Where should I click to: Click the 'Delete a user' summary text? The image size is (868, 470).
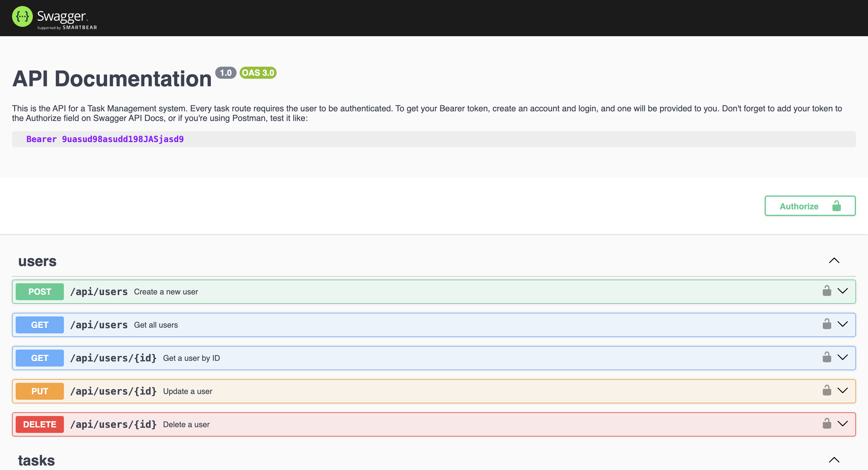click(186, 424)
